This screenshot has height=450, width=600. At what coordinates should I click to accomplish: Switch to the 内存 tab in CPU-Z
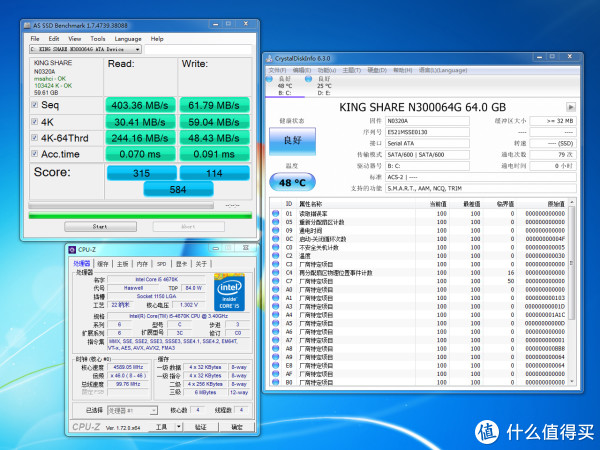click(x=142, y=264)
